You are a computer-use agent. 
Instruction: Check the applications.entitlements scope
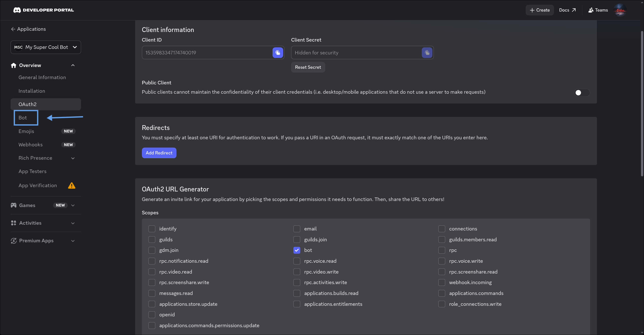[x=297, y=304]
